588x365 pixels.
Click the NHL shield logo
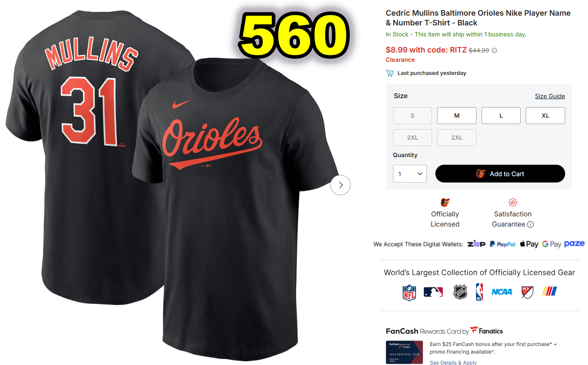pos(460,292)
